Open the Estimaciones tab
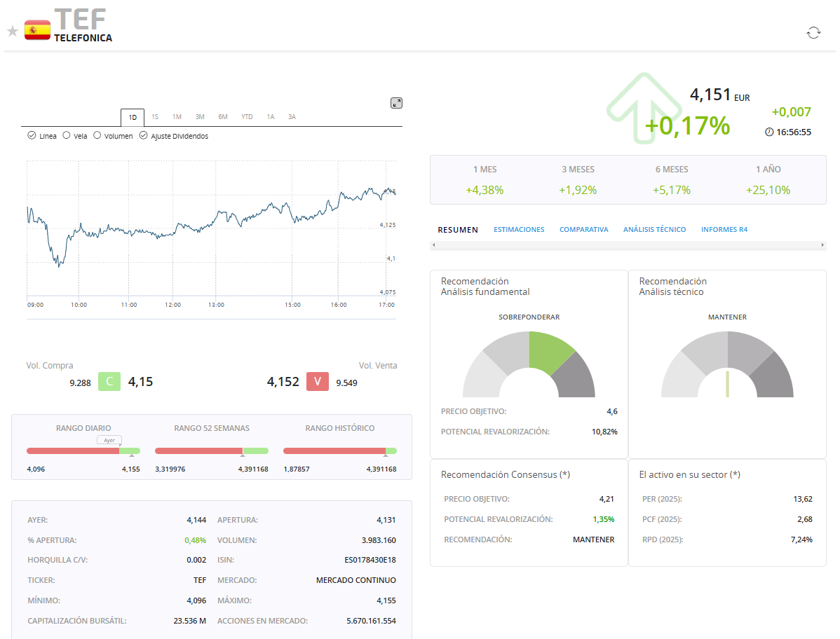Image resolution: width=840 pixels, height=639 pixels. point(519,230)
